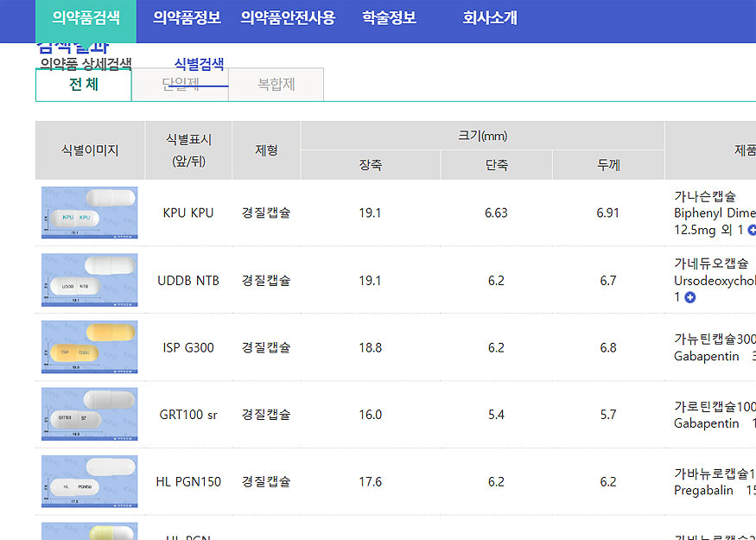Click long axis 19.1 in KPU KPU row

point(371,213)
